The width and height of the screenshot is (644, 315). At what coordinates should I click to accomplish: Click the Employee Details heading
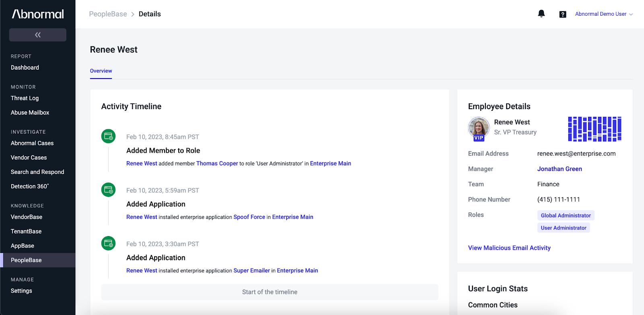[x=499, y=106]
